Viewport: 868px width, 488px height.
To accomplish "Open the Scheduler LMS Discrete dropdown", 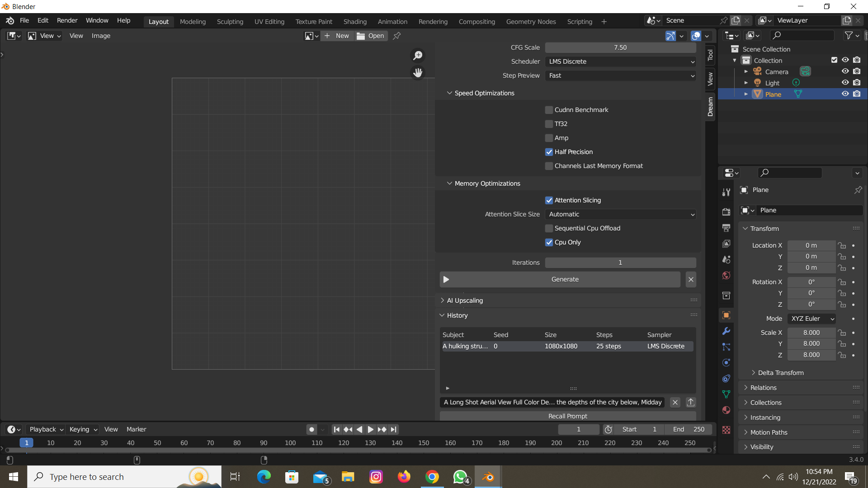I will (x=620, y=61).
